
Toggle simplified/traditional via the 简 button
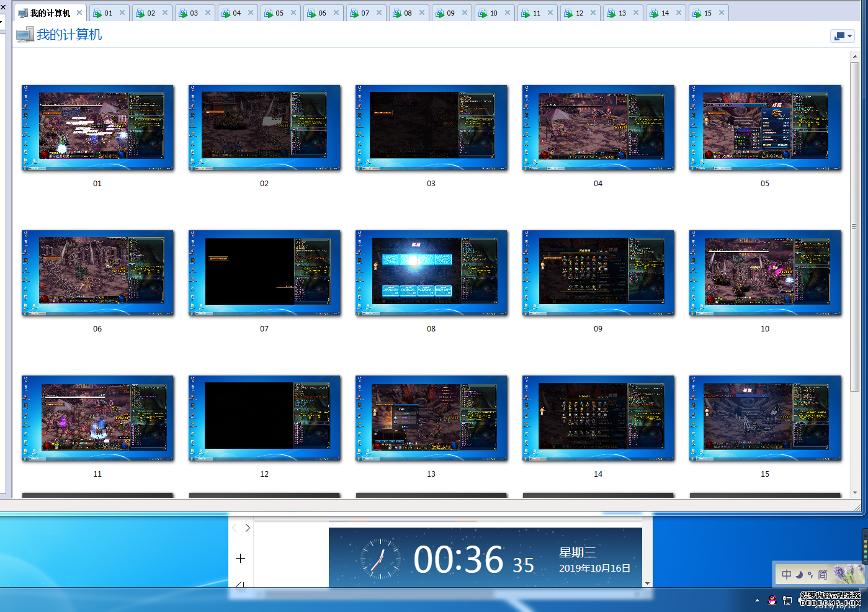[x=823, y=574]
